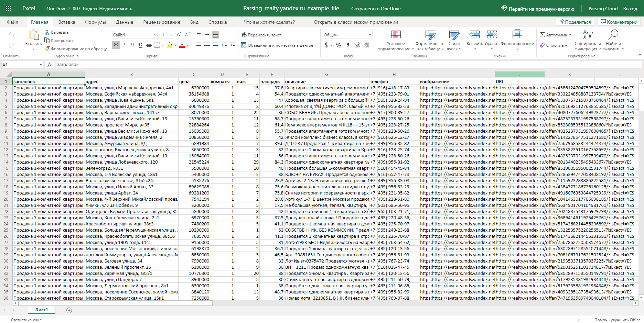Screen dimensions: 644x323
Task: Increase indent icon
Action: click(233, 45)
